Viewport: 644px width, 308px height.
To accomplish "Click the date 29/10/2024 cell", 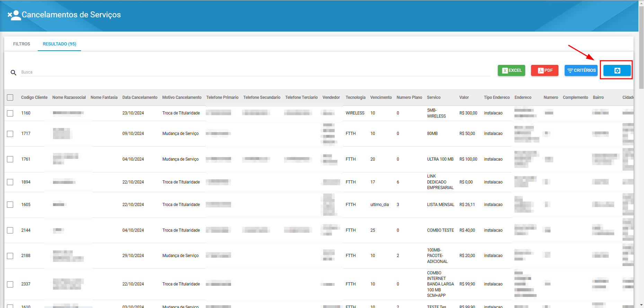I will (x=133, y=256).
